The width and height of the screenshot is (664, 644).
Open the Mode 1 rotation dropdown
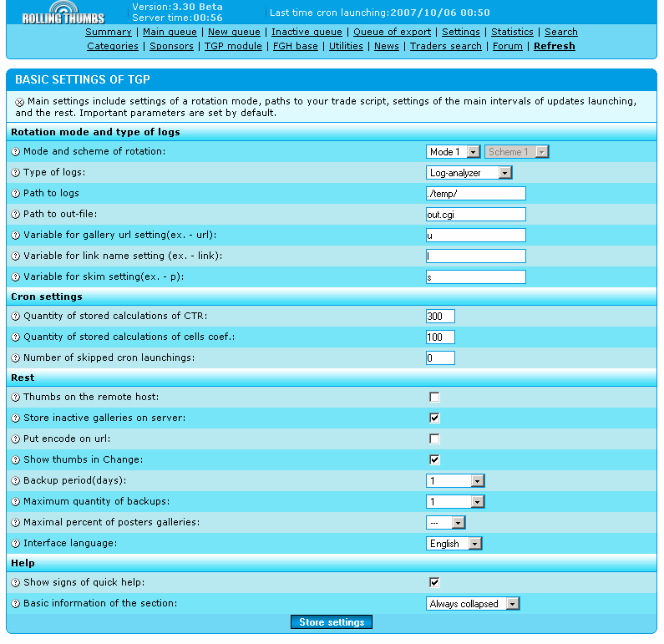pos(454,151)
